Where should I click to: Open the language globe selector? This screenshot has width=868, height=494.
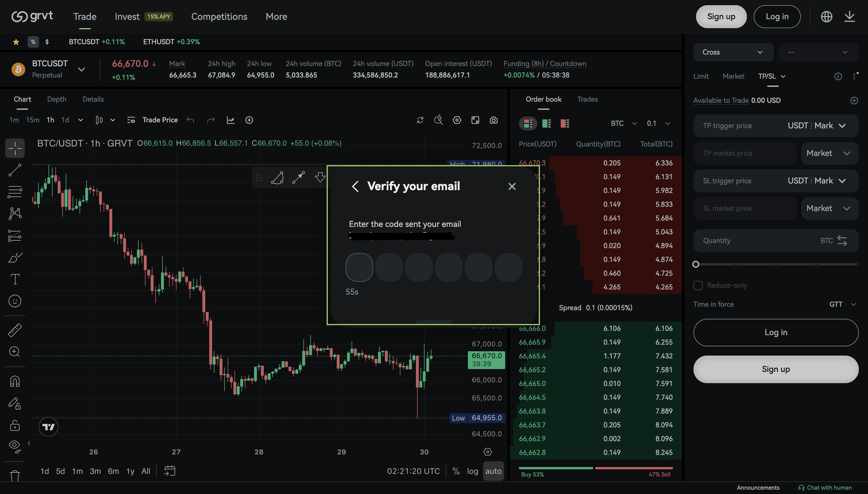826,16
